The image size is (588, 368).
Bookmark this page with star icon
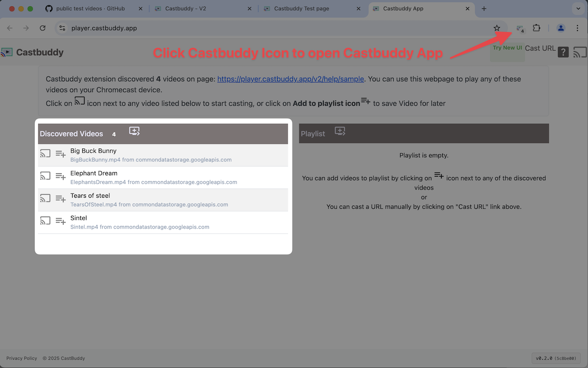pos(497,28)
